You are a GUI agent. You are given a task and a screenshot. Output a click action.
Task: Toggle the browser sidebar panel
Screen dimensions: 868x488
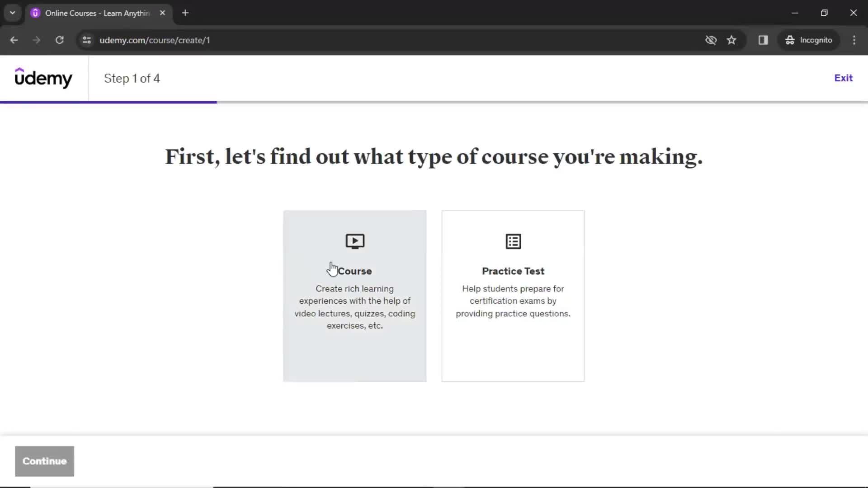(764, 40)
